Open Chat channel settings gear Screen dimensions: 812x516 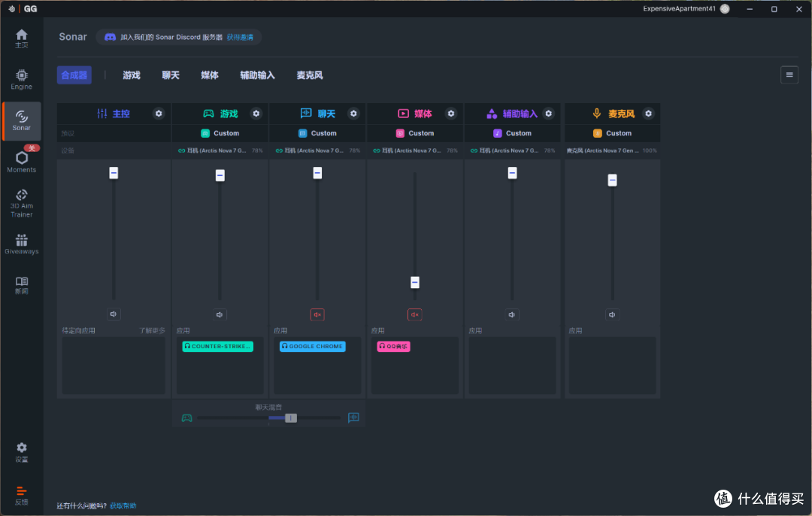point(353,114)
